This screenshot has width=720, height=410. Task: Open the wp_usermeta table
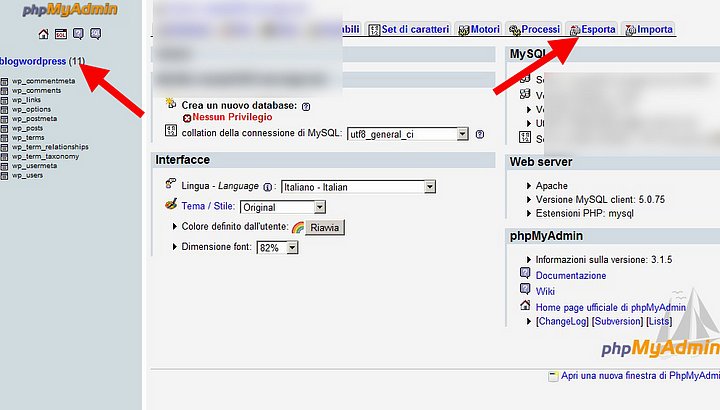coord(34,166)
